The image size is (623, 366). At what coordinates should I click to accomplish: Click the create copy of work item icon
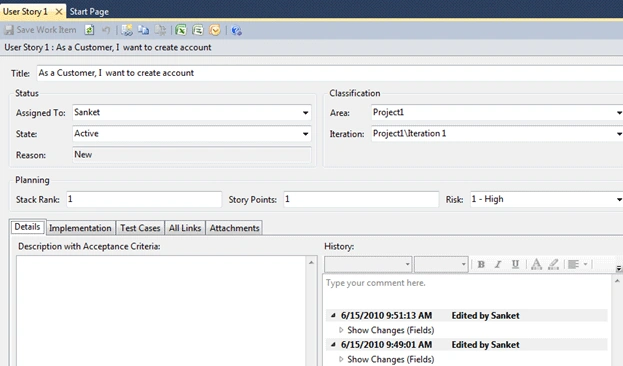tap(143, 30)
